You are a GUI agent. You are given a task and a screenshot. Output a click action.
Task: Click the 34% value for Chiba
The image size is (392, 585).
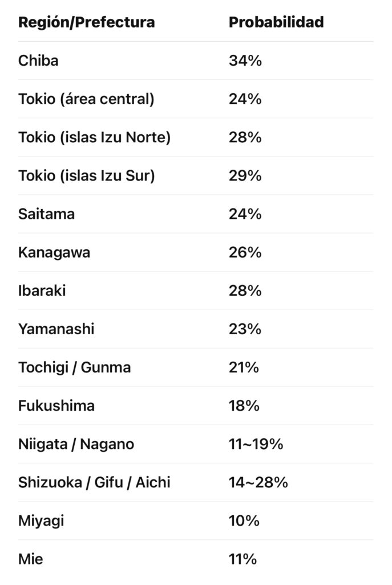(245, 61)
